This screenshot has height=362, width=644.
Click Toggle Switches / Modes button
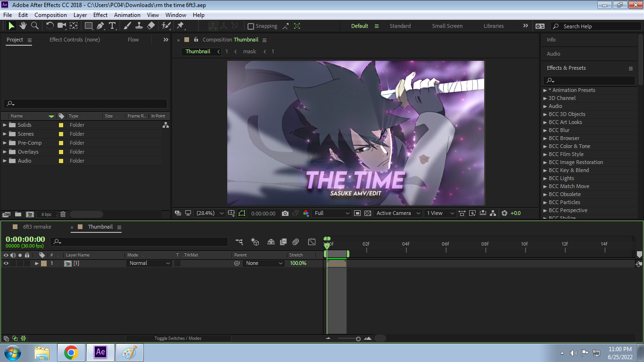coord(178,338)
